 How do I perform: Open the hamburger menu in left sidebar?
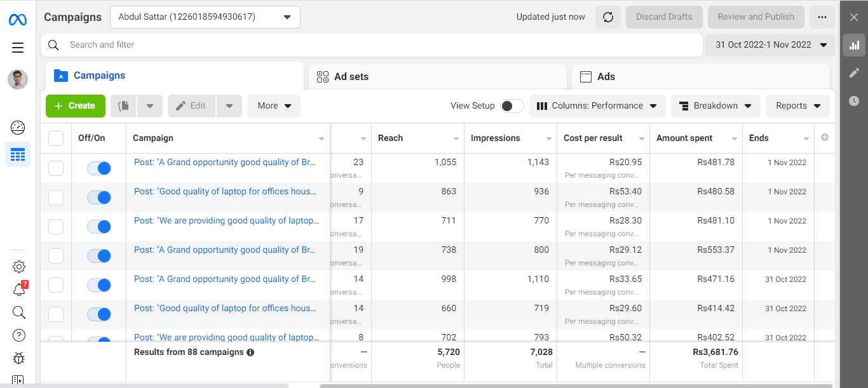[18, 48]
